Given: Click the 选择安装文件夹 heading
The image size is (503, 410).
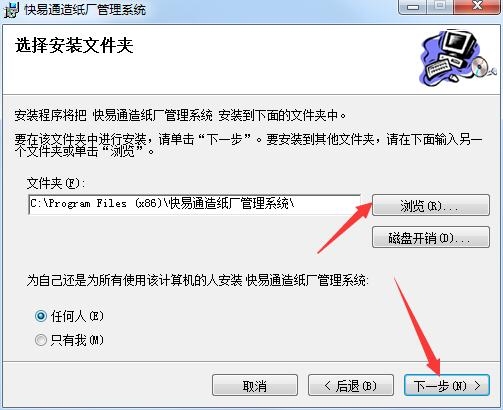Looking at the screenshot, I should click(74, 45).
